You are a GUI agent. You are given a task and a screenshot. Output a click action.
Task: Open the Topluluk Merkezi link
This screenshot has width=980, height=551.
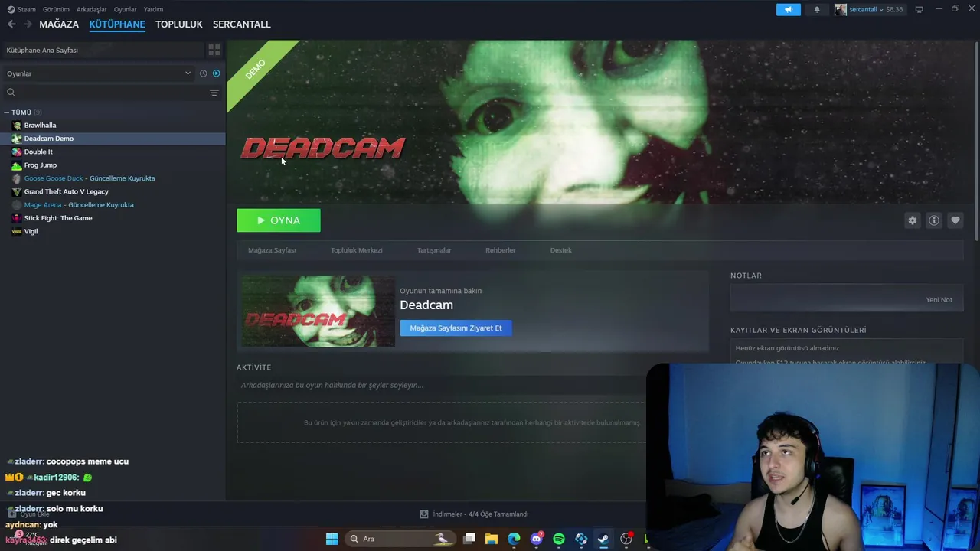(x=357, y=250)
